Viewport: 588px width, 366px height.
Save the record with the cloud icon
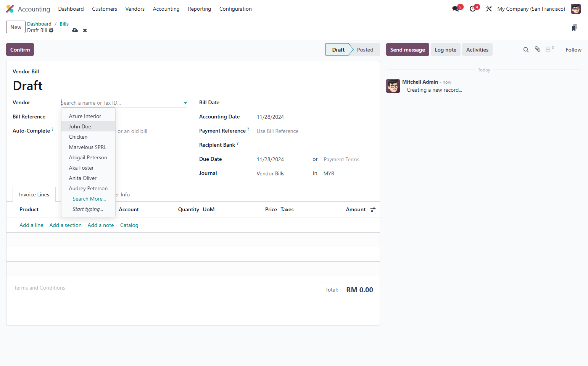coord(75,30)
